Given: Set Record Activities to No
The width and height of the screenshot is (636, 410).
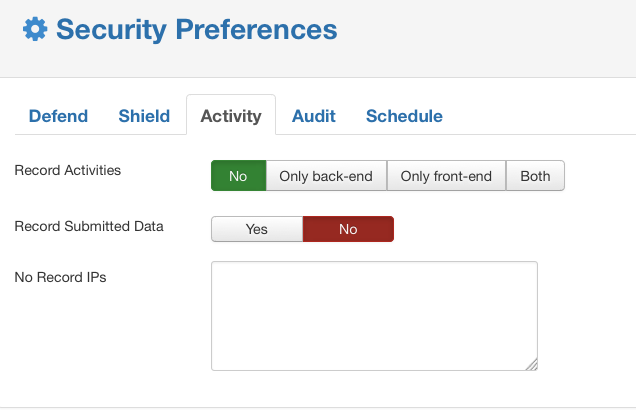Looking at the screenshot, I should click(238, 176).
